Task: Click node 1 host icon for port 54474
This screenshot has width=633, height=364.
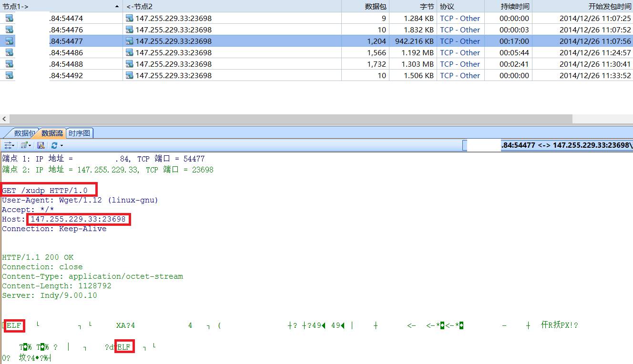Action: tap(9, 18)
